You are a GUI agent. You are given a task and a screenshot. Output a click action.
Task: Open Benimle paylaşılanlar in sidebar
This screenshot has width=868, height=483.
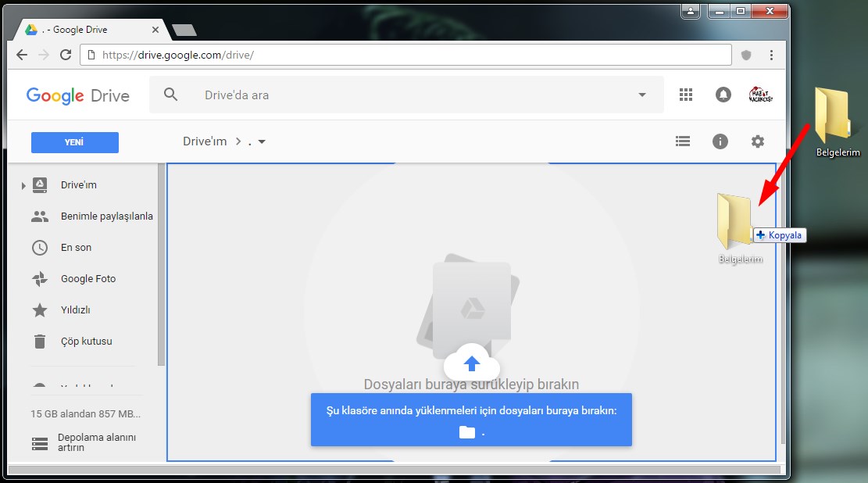coord(106,216)
